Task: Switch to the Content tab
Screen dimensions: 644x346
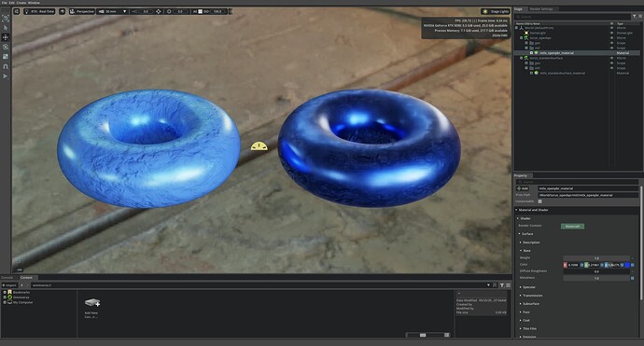Action: (x=26, y=278)
